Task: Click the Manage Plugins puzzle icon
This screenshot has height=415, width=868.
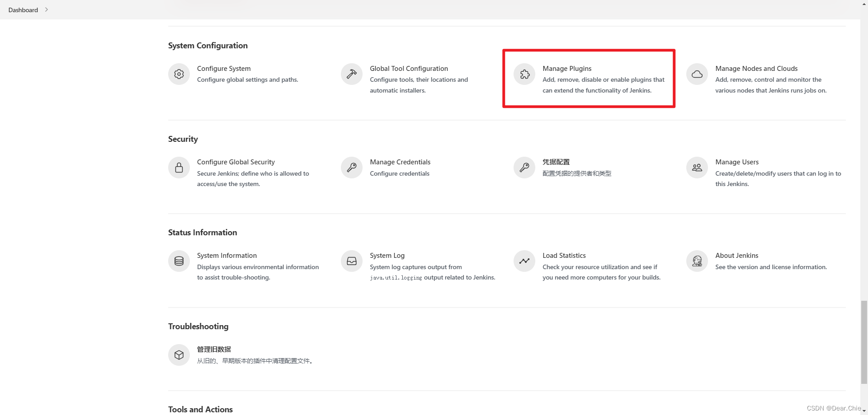Action: [x=524, y=74]
